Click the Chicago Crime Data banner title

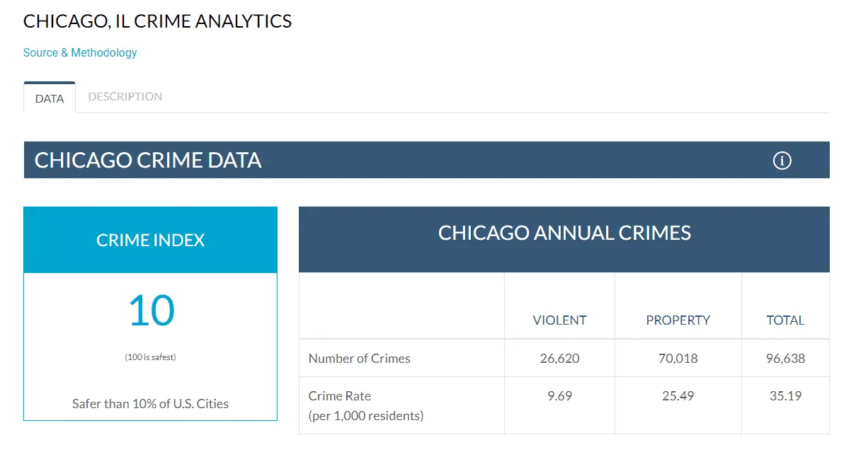point(148,161)
